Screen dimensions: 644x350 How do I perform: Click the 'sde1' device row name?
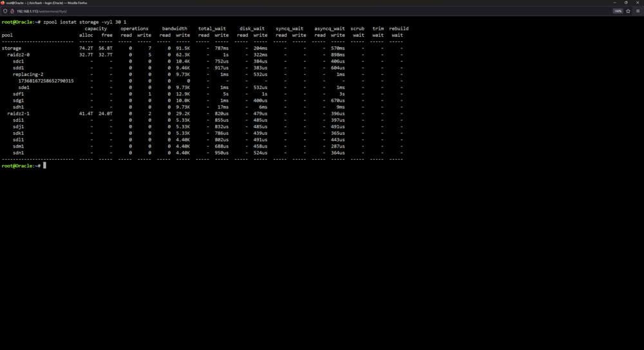point(24,88)
